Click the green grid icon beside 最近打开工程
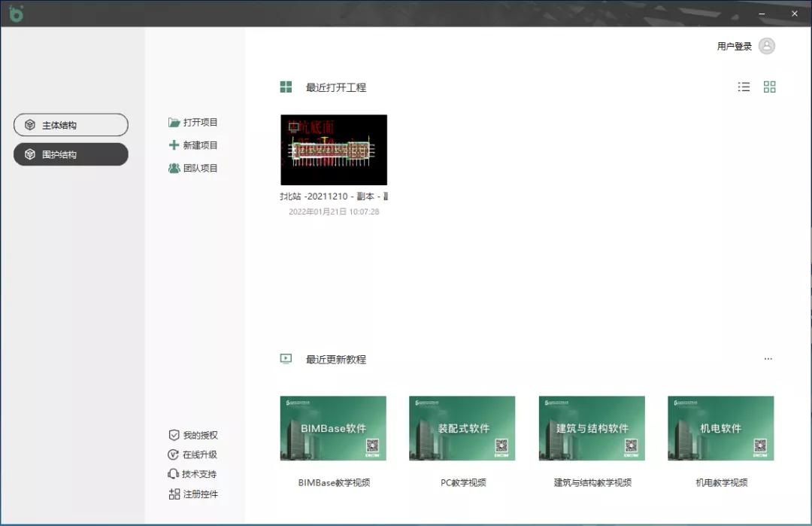This screenshot has height=526, width=812. point(285,87)
